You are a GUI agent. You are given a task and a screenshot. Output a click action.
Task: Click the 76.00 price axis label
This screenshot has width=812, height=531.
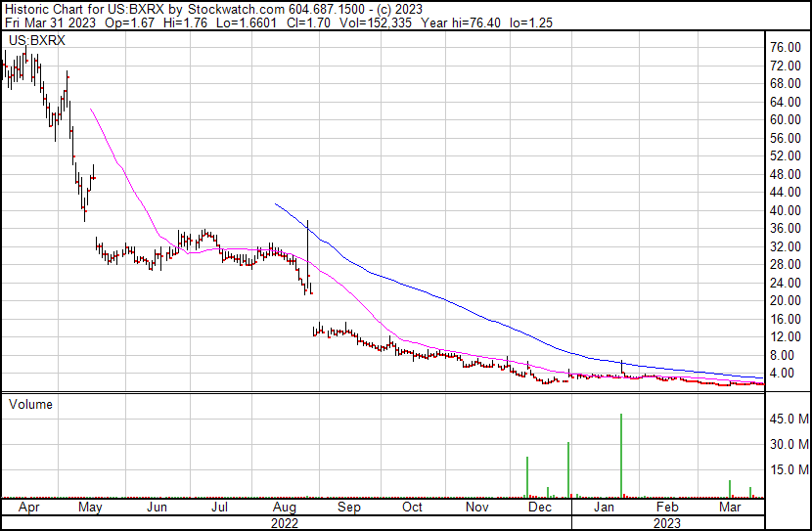[785, 47]
